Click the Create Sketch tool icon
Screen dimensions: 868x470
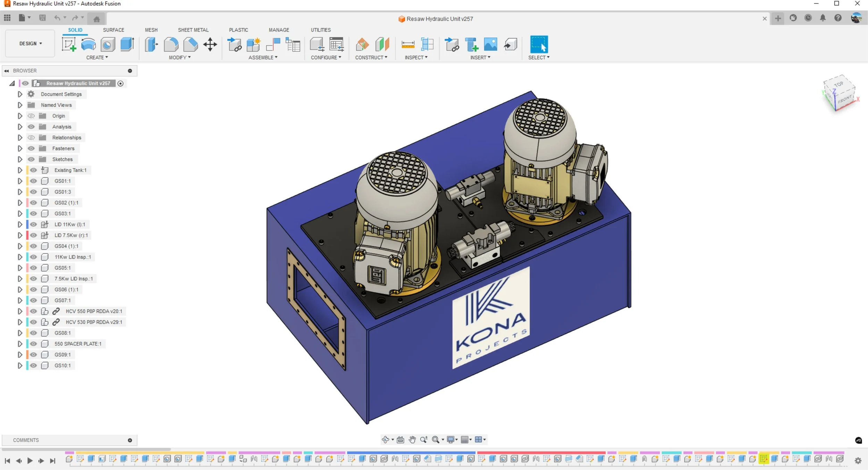click(69, 44)
